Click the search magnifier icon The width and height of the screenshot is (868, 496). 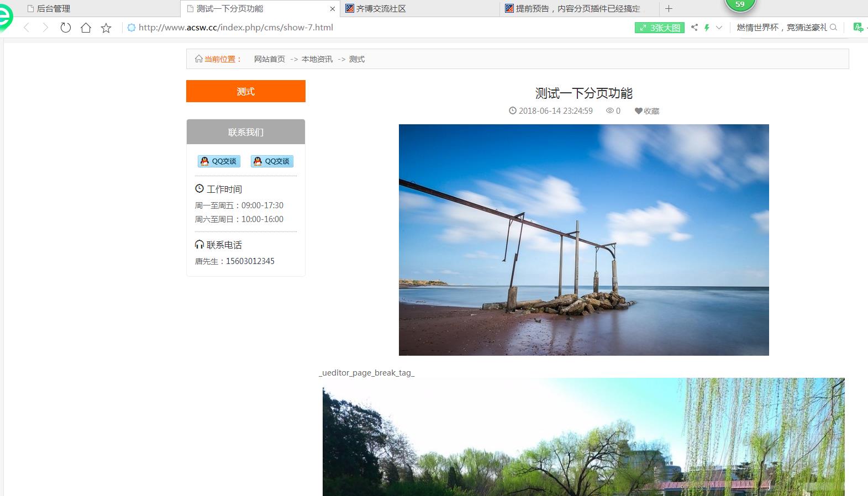[834, 28]
